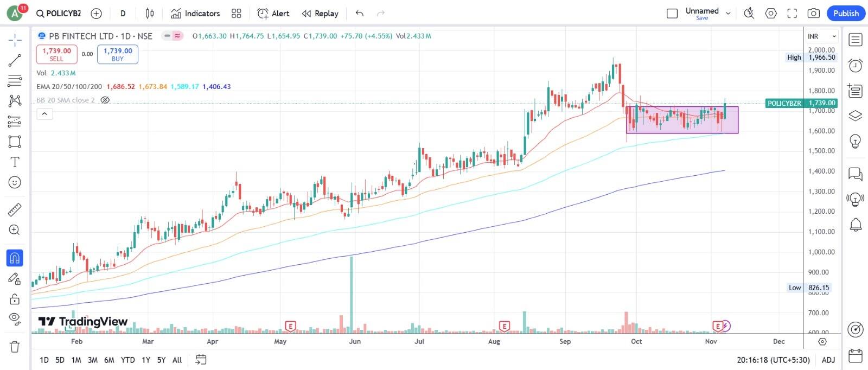Open the INR currency dropdown
This screenshot has height=370, width=868.
(821, 36)
